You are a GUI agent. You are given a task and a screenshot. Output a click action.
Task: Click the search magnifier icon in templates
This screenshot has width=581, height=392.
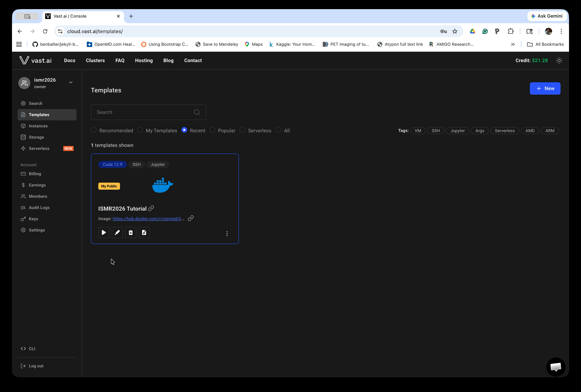tap(197, 112)
